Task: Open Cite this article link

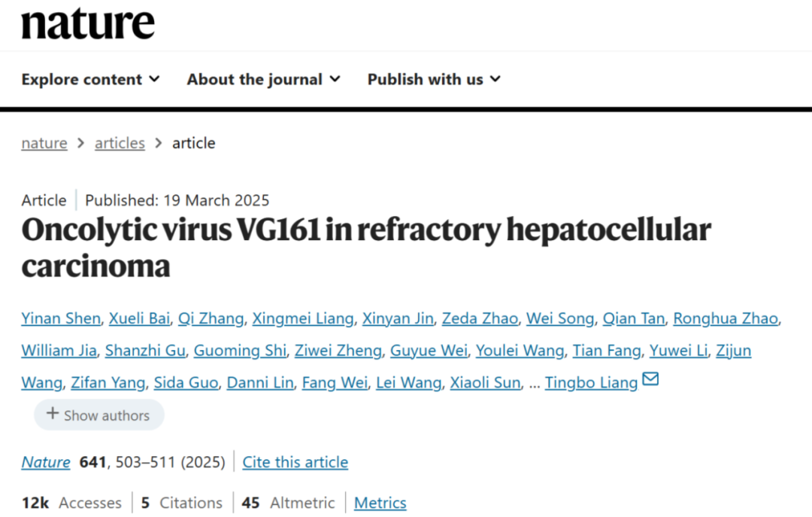Action: coord(295,462)
